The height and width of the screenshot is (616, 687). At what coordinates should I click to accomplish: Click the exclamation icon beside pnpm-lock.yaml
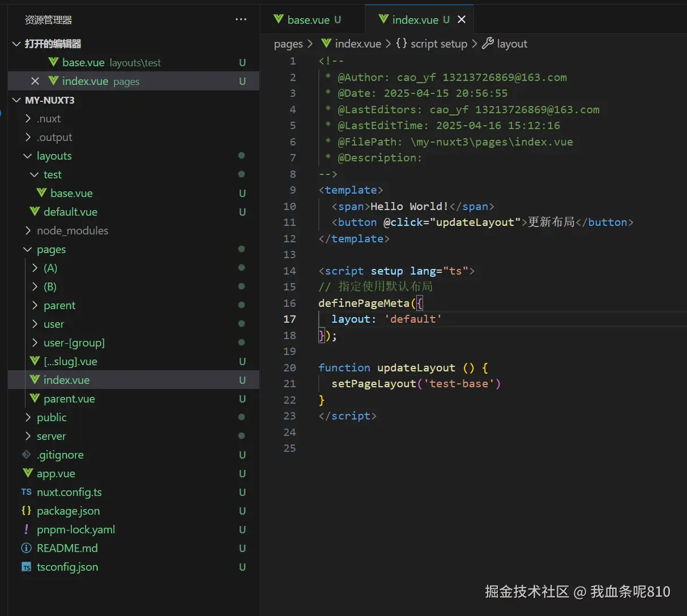tap(26, 529)
